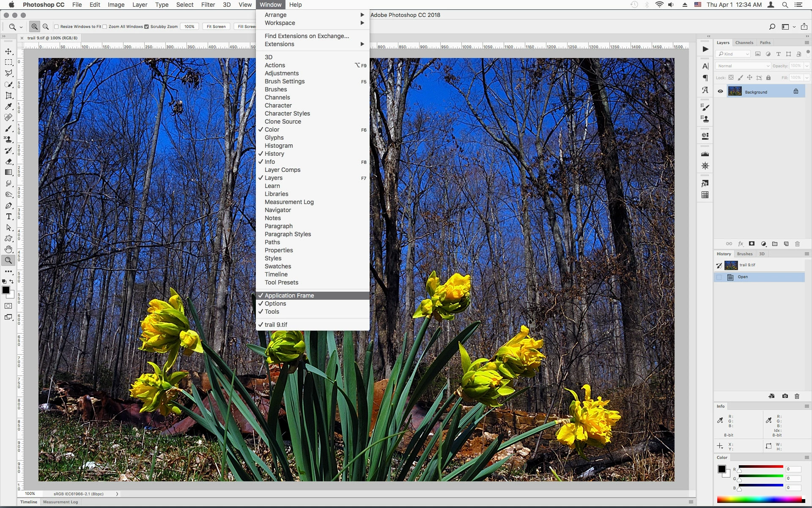Hide the Background layer with eye icon
This screenshot has width=812, height=508.
720,91
